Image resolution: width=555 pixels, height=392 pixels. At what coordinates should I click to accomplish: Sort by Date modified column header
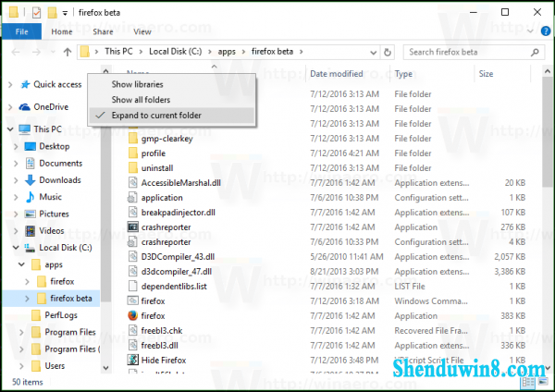[x=337, y=74]
